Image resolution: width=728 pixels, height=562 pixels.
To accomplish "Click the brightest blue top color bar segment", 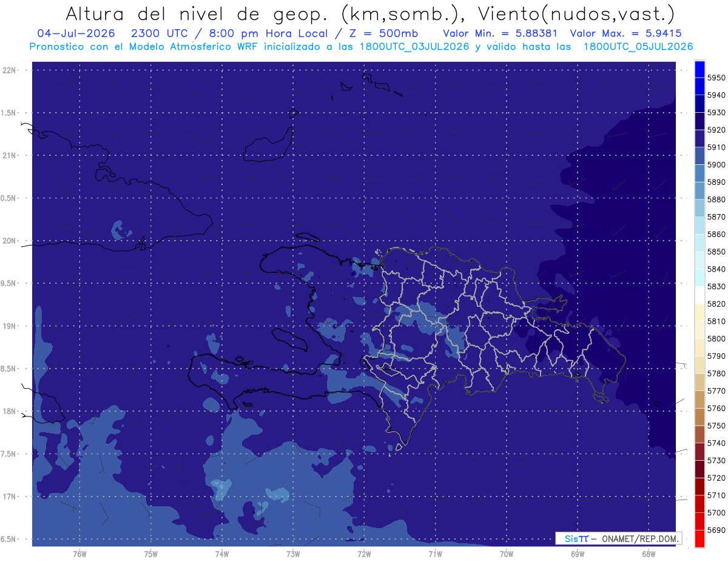I will [x=699, y=69].
